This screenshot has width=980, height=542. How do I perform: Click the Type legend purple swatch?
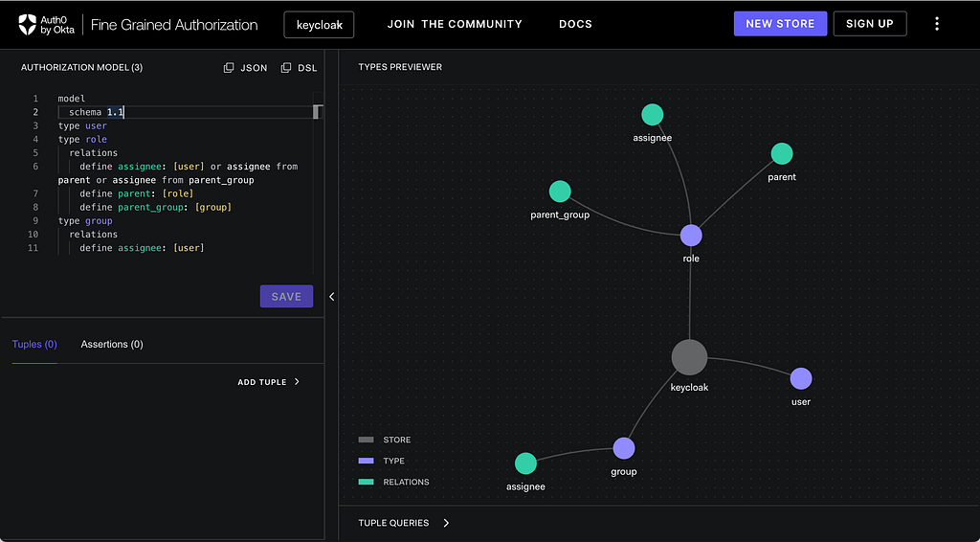pos(366,461)
